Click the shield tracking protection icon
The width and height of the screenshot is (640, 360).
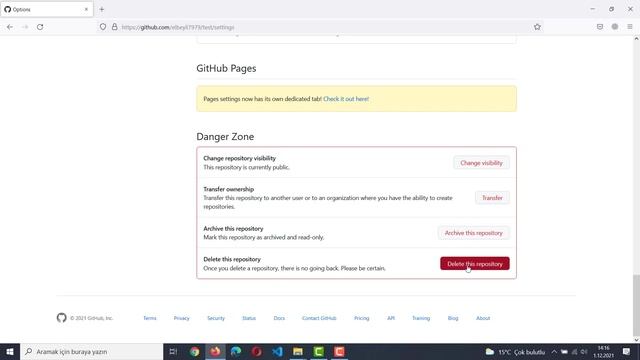[103, 27]
